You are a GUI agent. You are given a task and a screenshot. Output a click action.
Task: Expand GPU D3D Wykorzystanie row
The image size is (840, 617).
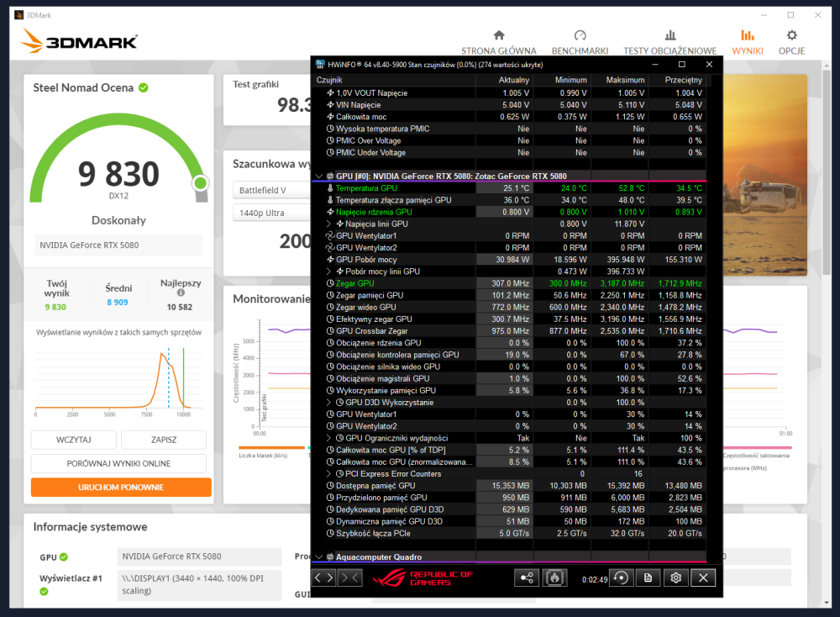tap(329, 403)
